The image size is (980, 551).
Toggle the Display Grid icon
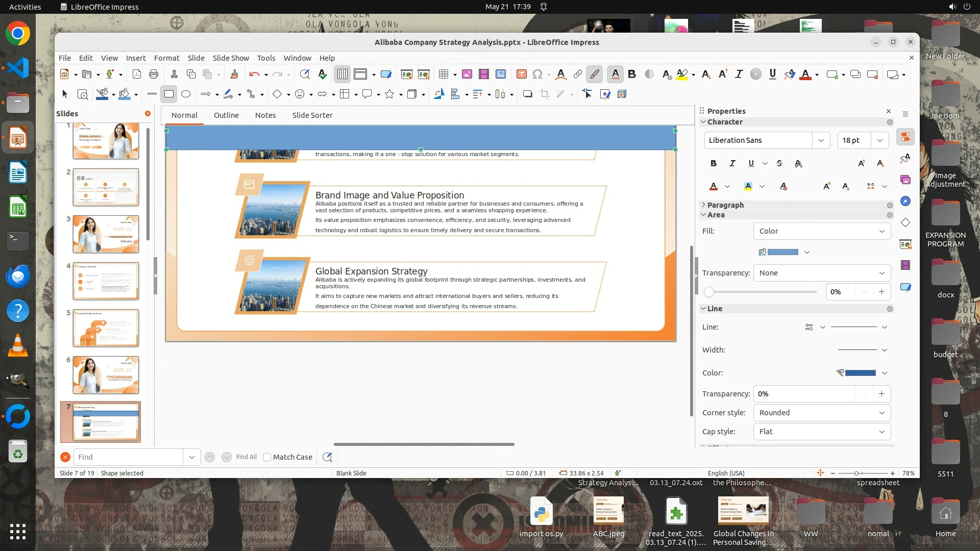(x=342, y=74)
